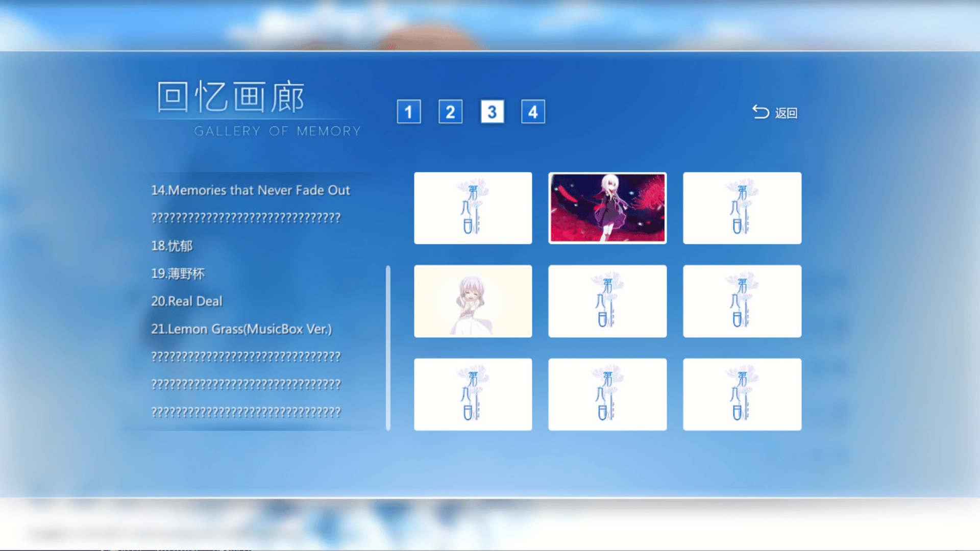The height and width of the screenshot is (551, 980).
Task: Play track 20.Real Deal
Action: coord(187,301)
